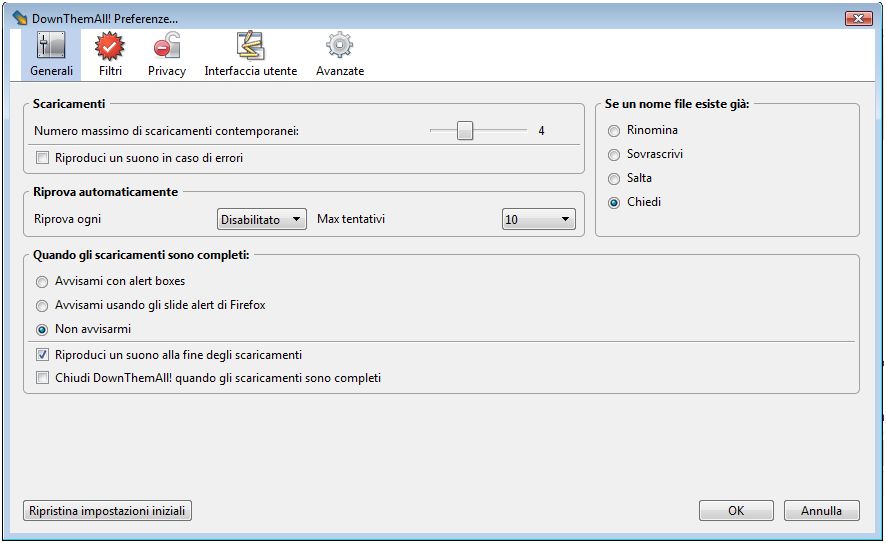Select 'Avvisami usando gli slide alert di Firefox'
This screenshot has height=543, width=886.
[42, 305]
